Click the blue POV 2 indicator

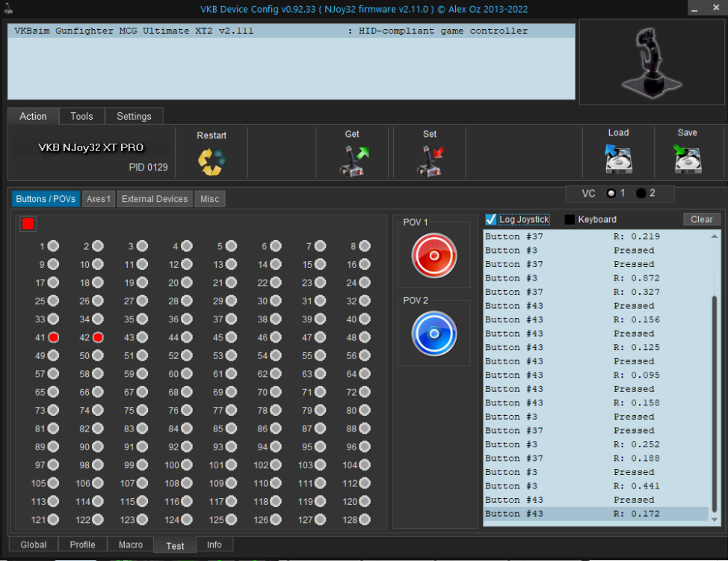[434, 334]
